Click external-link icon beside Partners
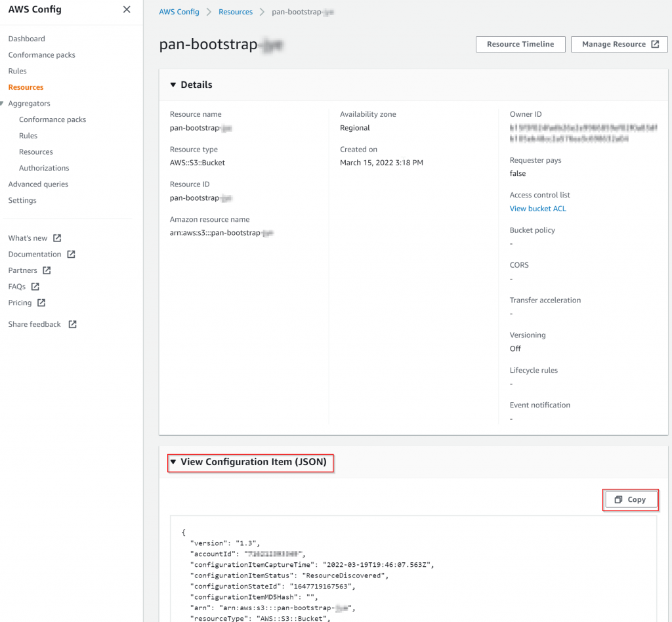This screenshot has height=622, width=672. (47, 270)
